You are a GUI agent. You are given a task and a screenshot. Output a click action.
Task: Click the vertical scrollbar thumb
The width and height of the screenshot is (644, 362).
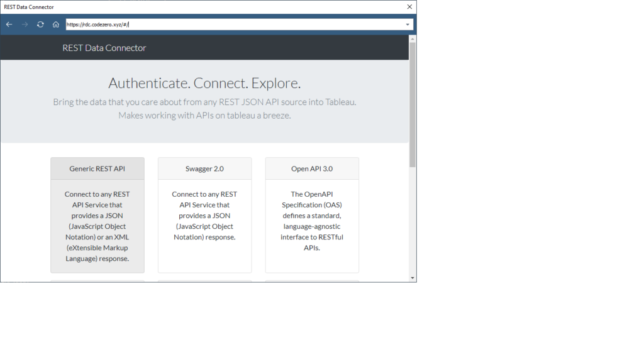click(x=413, y=104)
